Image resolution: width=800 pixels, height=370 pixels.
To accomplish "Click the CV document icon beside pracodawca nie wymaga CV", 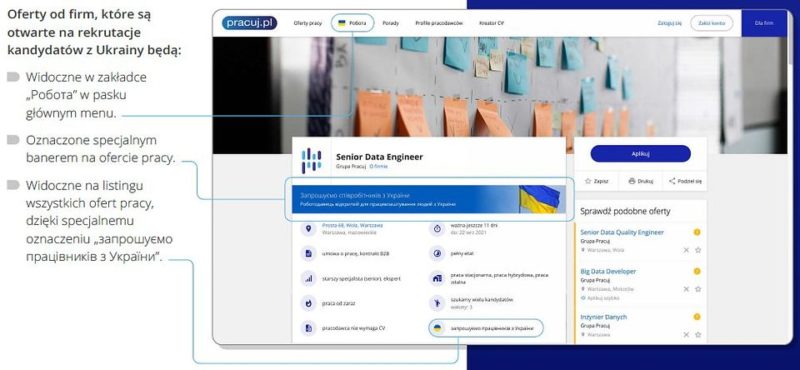I will pyautogui.click(x=308, y=328).
